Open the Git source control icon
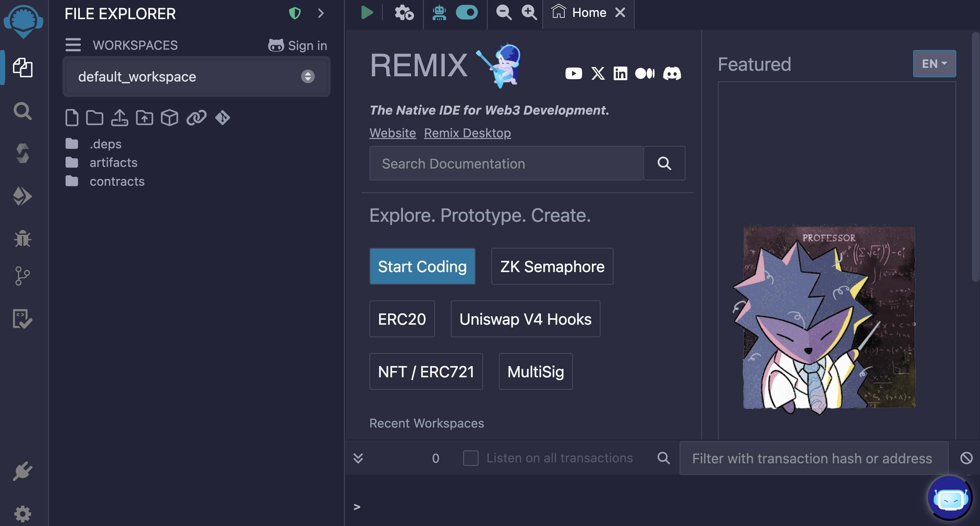 pyautogui.click(x=23, y=276)
